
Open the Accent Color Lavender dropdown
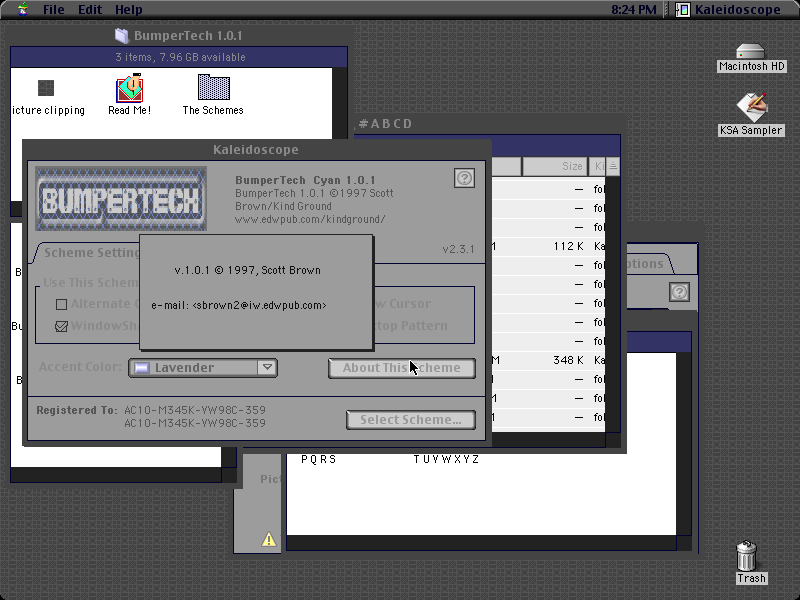203,368
